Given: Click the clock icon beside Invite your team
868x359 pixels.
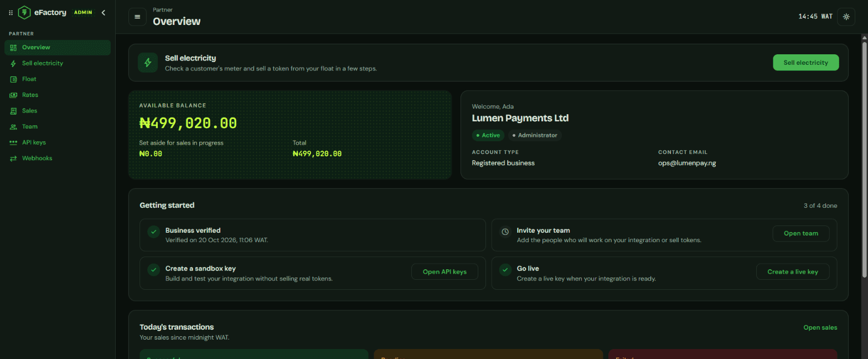Looking at the screenshot, I should click(505, 232).
